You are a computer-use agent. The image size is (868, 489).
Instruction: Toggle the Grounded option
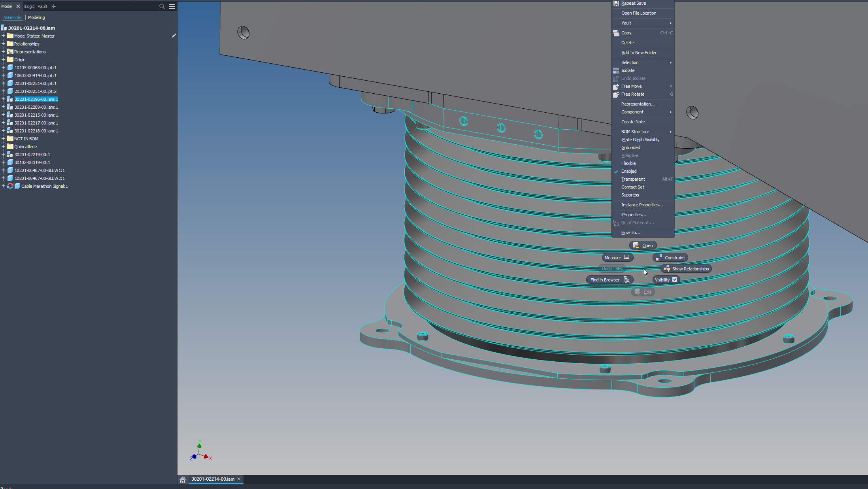click(x=630, y=147)
